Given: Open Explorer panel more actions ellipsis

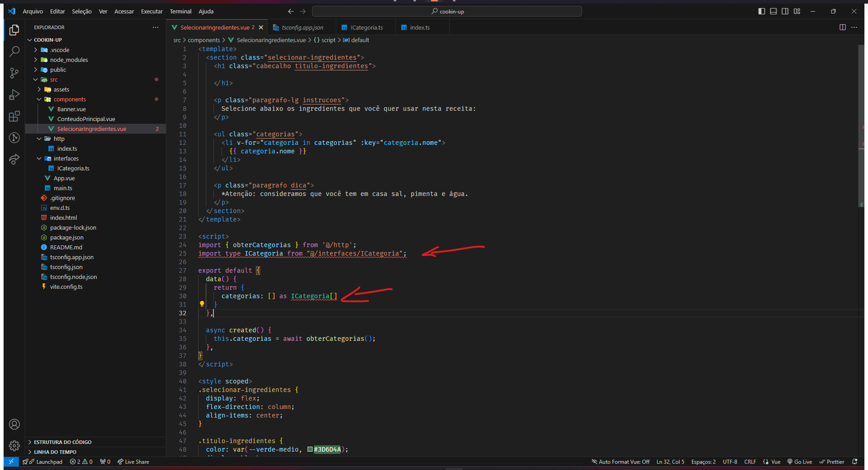Looking at the screenshot, I should [156, 27].
